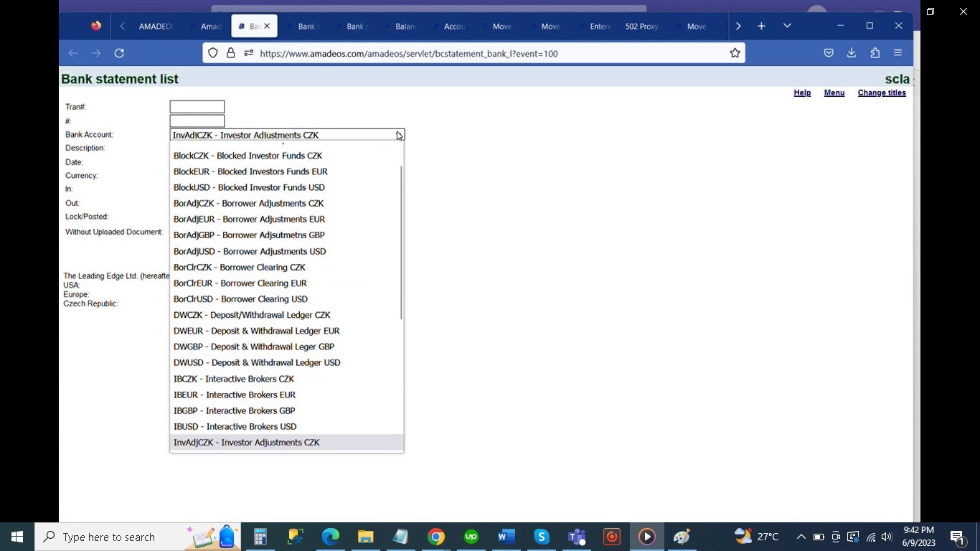Open File Explorer from the taskbar
This screenshot has width=980, height=551.
click(365, 537)
